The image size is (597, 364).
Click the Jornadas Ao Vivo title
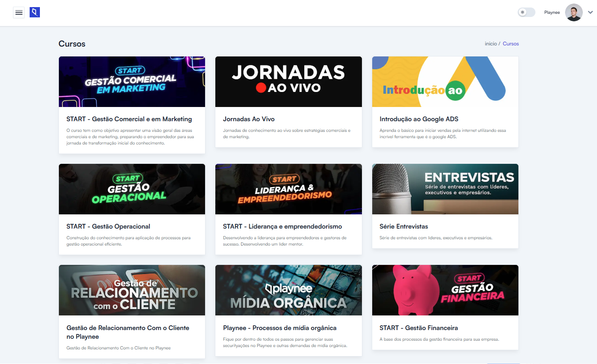coord(249,119)
